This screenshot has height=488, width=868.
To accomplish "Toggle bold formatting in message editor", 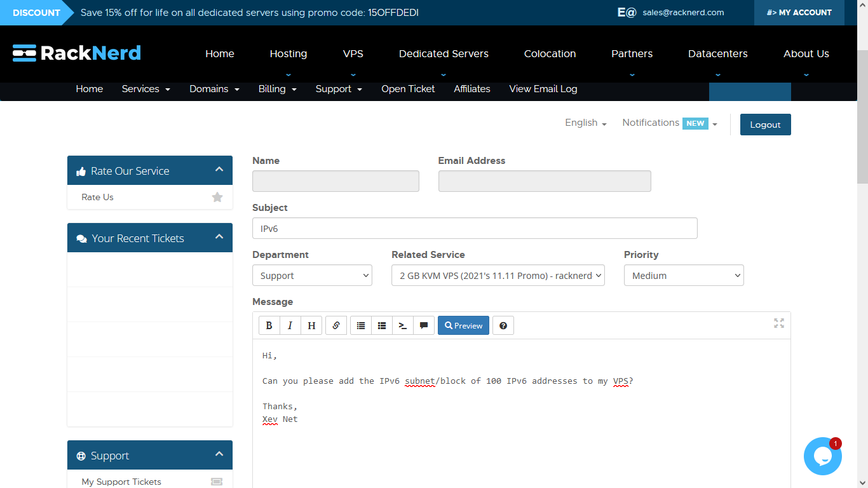I will point(269,325).
